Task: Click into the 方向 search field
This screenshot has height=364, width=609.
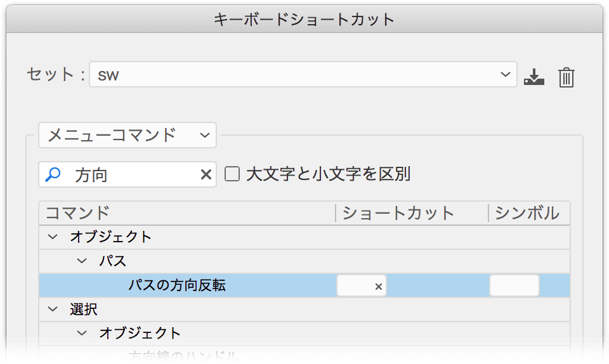Action: tap(128, 174)
